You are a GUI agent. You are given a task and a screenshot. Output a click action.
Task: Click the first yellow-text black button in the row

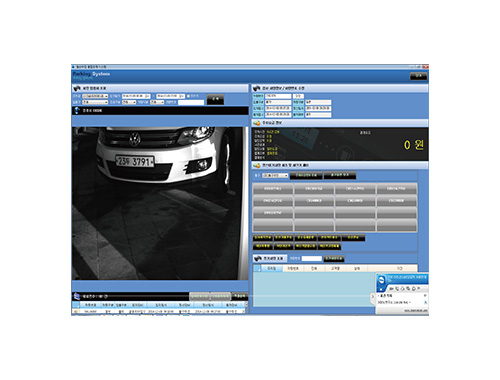pos(263,238)
